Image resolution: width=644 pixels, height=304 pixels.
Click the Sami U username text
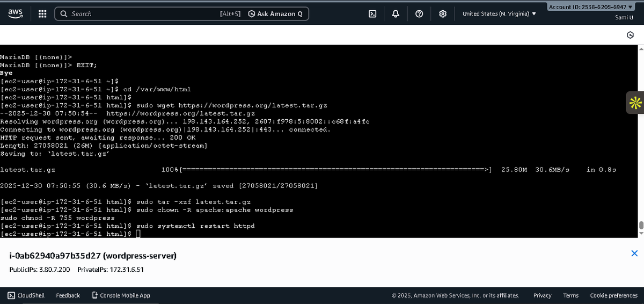click(624, 17)
